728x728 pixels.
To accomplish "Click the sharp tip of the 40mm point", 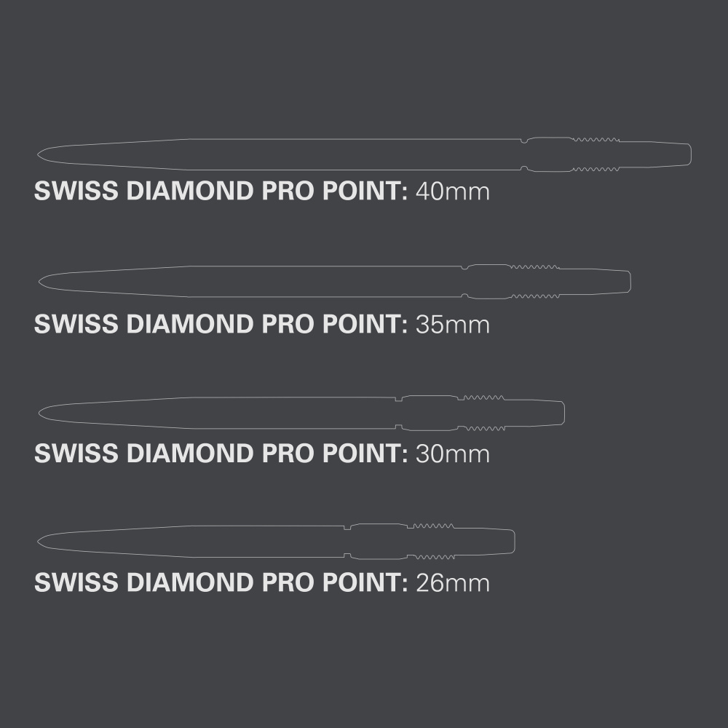I will (x=40, y=154).
